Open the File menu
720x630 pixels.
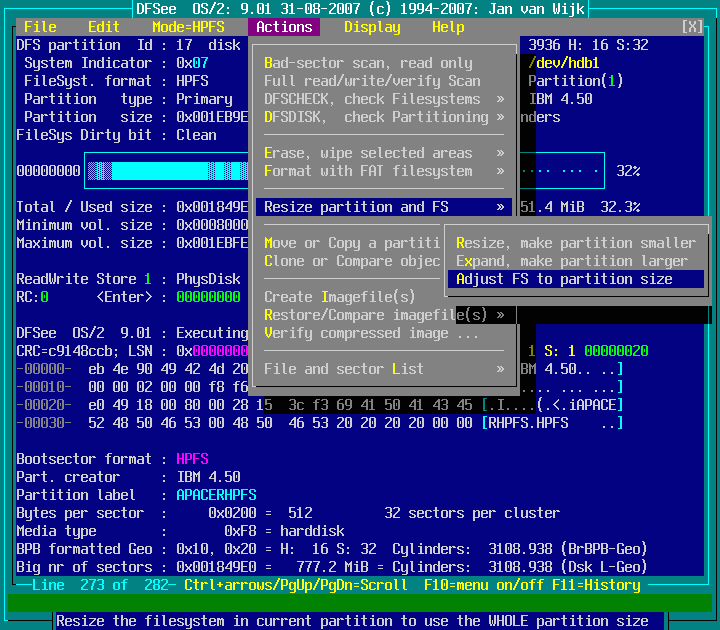point(40,27)
